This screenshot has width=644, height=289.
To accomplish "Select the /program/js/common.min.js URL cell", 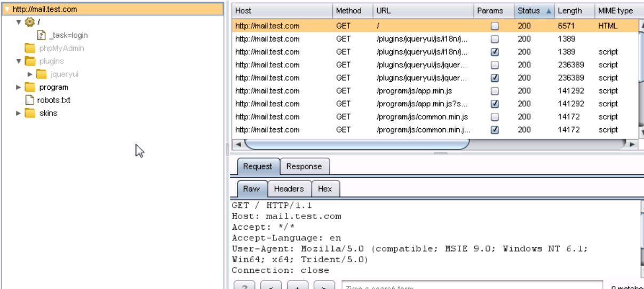I will click(x=422, y=116).
